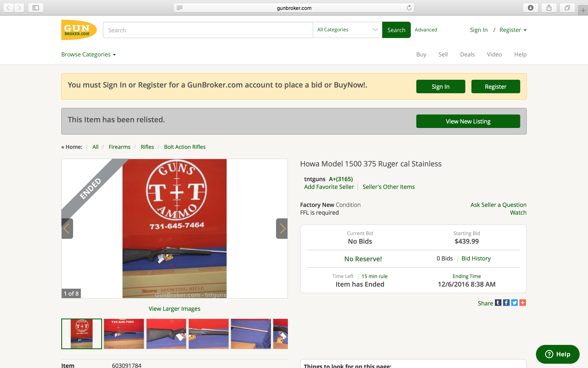The width and height of the screenshot is (588, 368).
Task: Toggle the Safari sidebar icon
Action: (36, 8)
